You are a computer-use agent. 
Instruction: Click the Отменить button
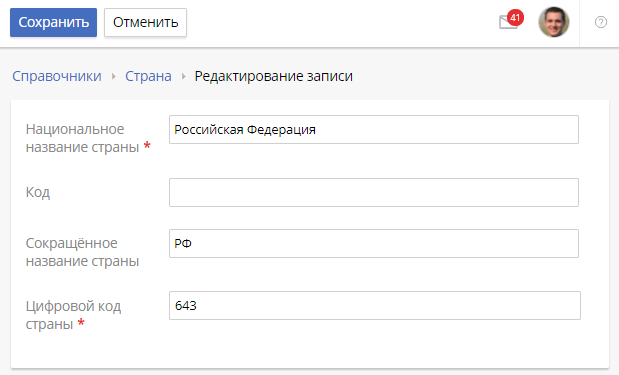click(145, 22)
